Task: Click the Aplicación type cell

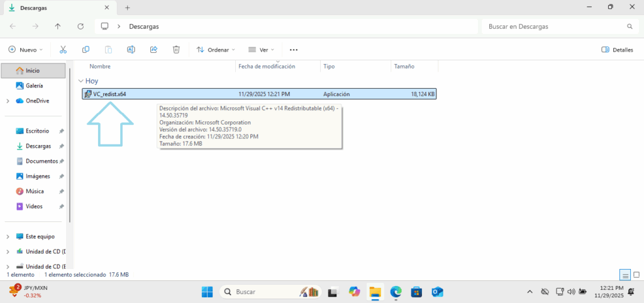Action: pos(336,94)
